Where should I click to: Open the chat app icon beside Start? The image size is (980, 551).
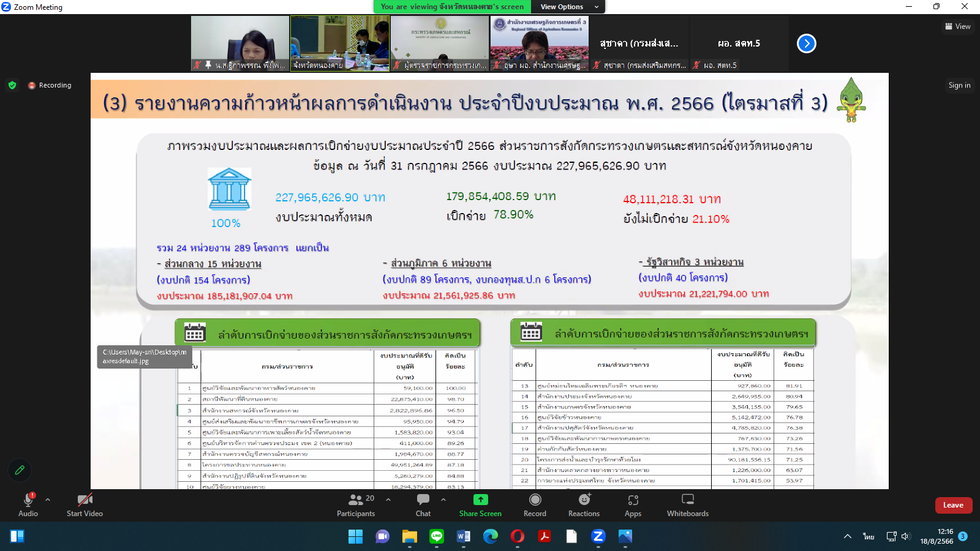[x=383, y=536]
